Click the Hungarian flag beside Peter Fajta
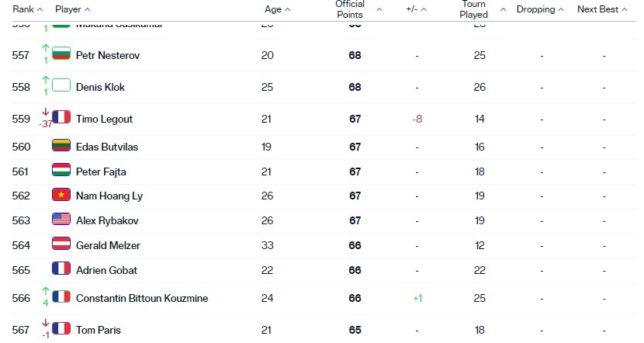Screen dimensions: 644x343 61,170
